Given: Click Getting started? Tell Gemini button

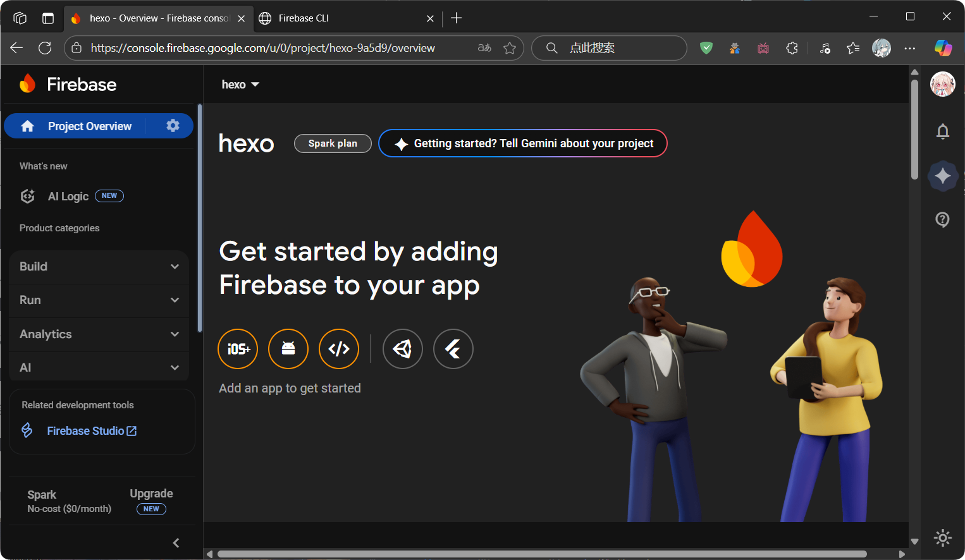Looking at the screenshot, I should point(522,143).
